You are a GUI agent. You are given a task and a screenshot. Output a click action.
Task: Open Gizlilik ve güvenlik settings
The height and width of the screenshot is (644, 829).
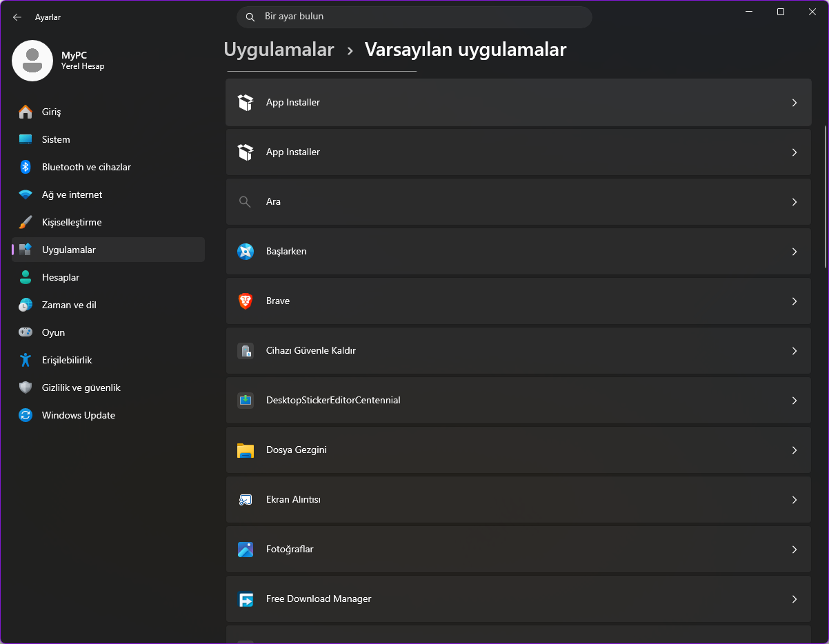[108, 388]
